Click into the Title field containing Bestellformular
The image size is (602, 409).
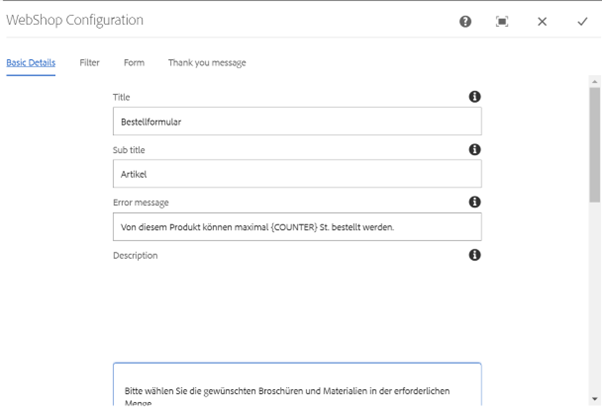pyautogui.click(x=297, y=121)
